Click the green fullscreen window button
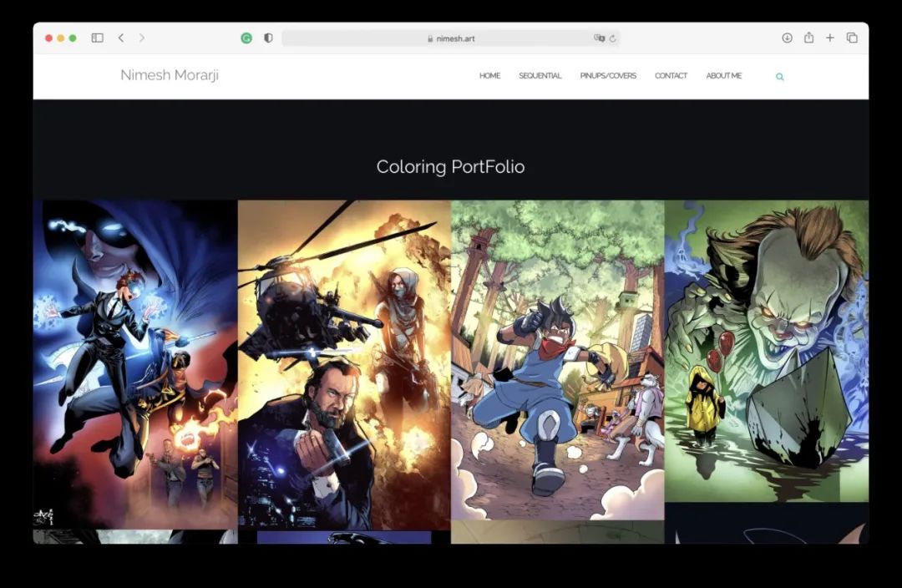The height and width of the screenshot is (588, 902). click(x=73, y=38)
